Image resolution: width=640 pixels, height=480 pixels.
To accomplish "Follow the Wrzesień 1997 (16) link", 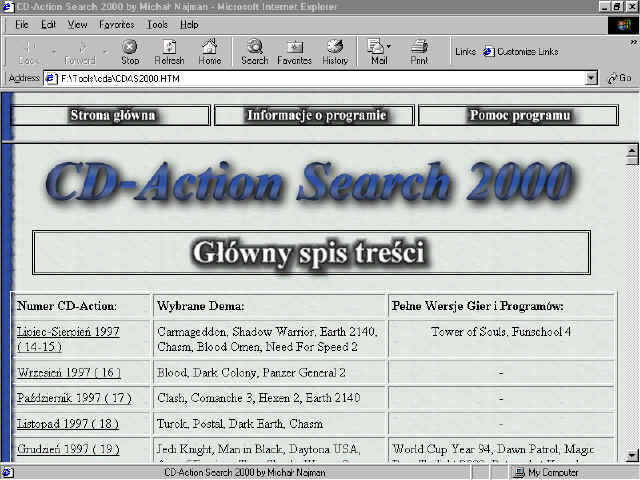I will point(68,372).
